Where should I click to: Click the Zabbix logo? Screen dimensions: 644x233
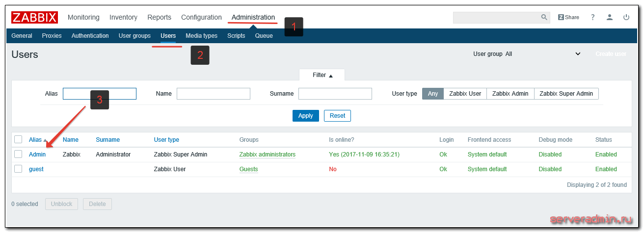click(34, 17)
